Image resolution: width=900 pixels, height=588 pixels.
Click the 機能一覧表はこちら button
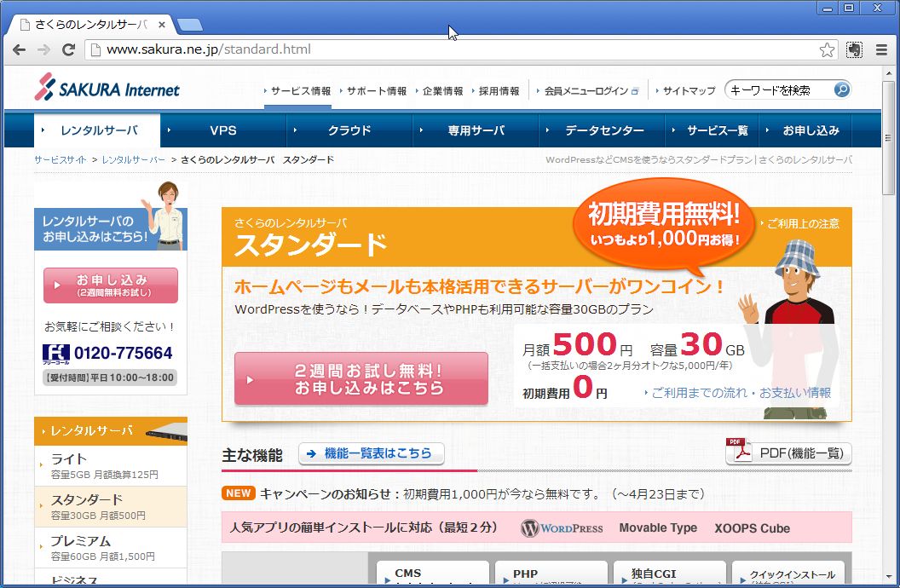click(372, 453)
